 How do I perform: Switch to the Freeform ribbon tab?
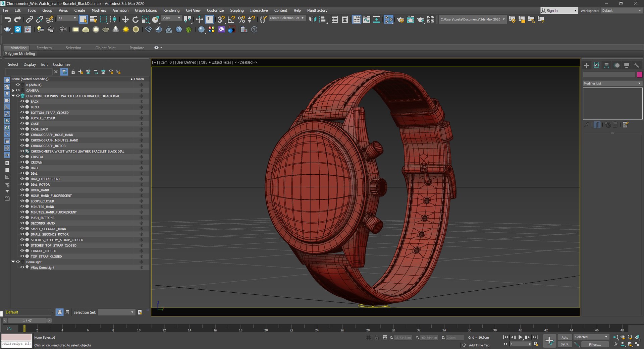[x=44, y=48]
